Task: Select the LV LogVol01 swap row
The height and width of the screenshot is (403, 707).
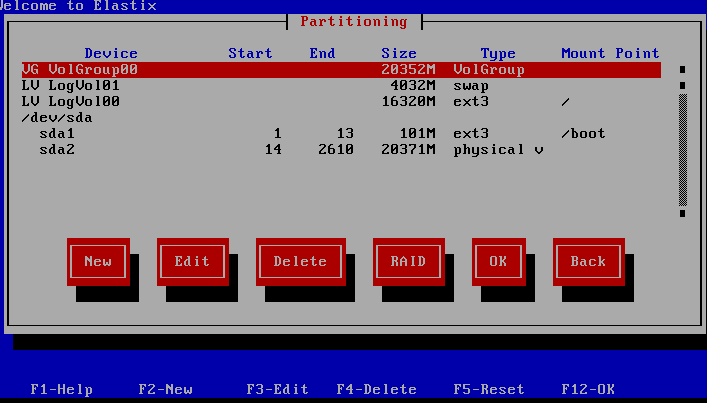Action: tap(341, 86)
